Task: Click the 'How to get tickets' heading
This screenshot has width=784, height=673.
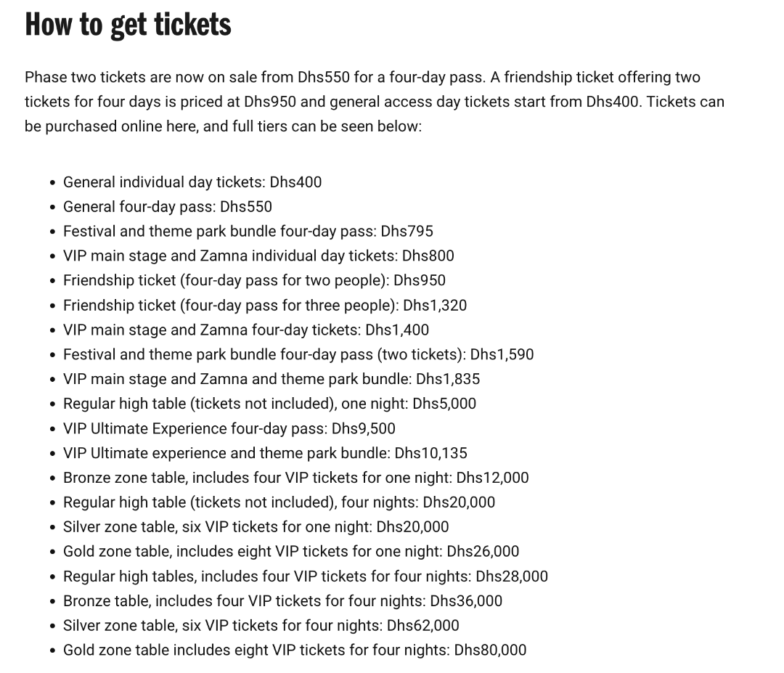Action: (128, 24)
